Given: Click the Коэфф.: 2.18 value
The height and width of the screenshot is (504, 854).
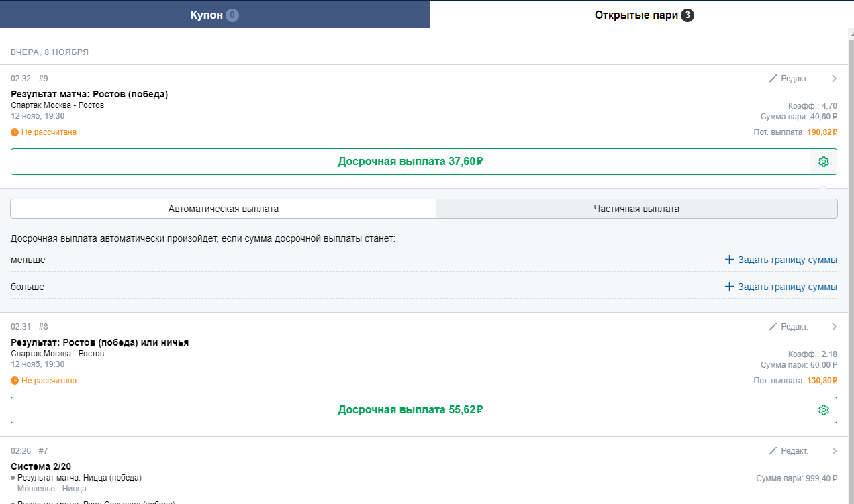Looking at the screenshot, I should pos(812,354).
